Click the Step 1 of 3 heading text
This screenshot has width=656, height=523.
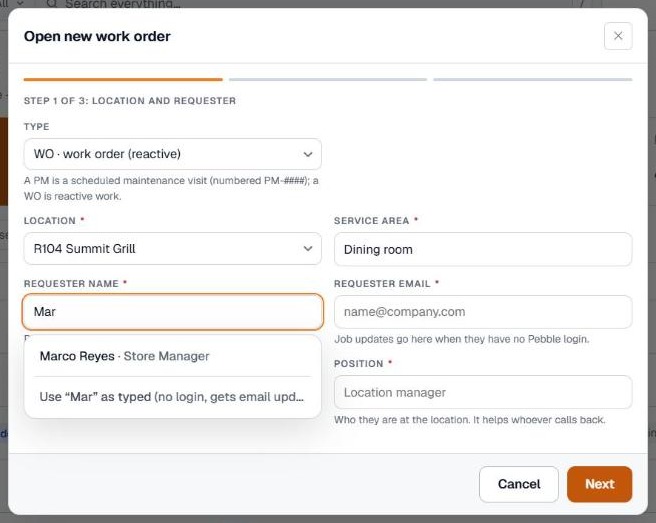pos(130,101)
